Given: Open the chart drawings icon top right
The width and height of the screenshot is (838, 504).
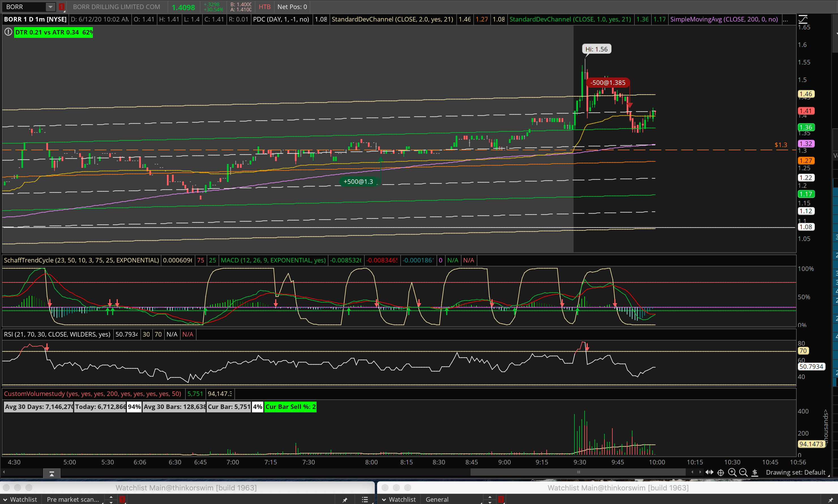Looking at the screenshot, I should tap(803, 19).
